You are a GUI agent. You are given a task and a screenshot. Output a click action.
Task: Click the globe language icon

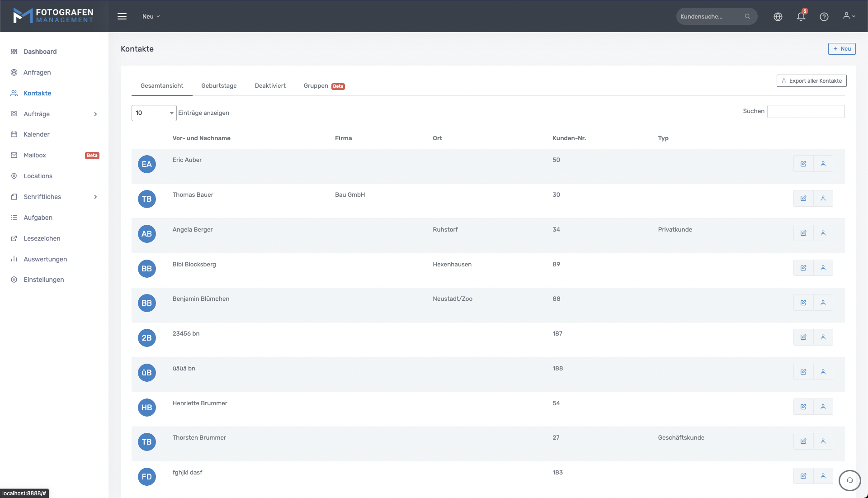point(778,17)
